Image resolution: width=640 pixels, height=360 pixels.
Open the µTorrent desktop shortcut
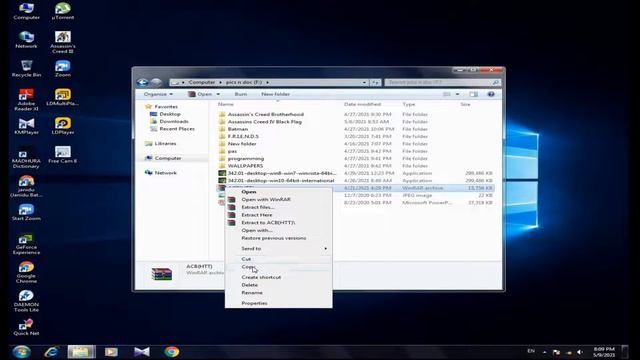point(63,11)
